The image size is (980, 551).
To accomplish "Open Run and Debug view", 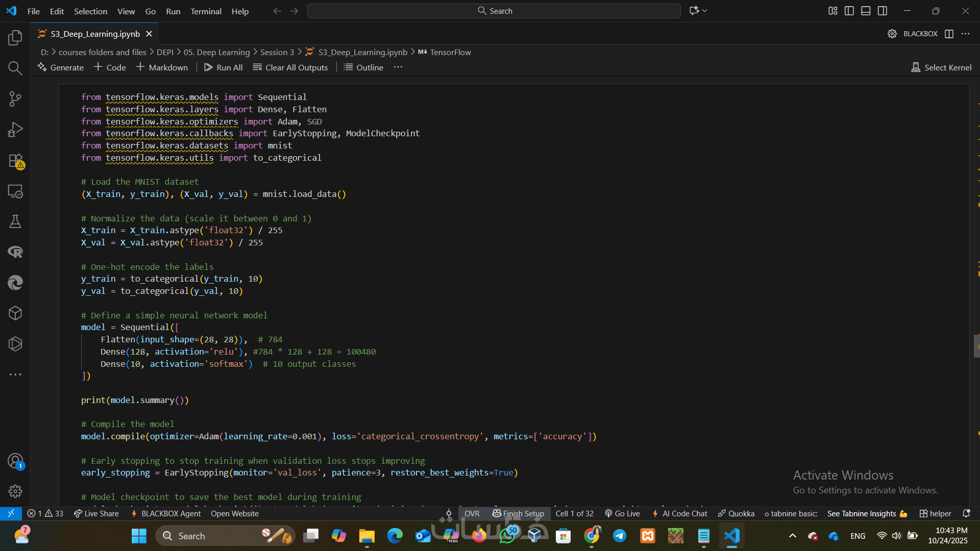I will (x=15, y=130).
